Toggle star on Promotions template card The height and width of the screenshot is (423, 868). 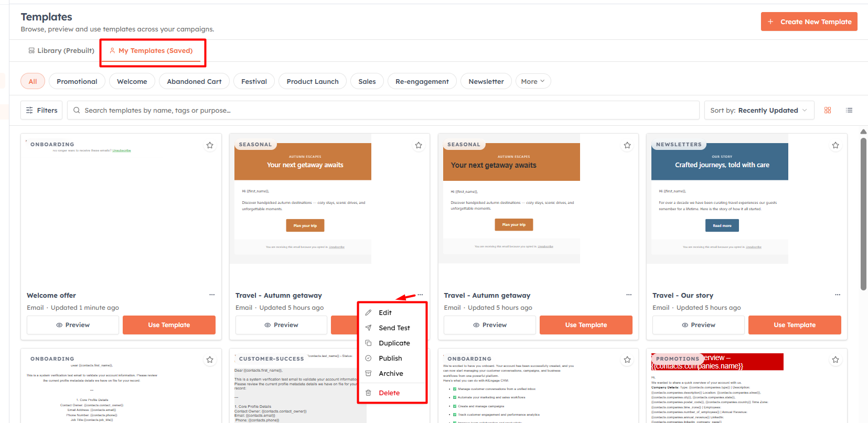coord(835,360)
